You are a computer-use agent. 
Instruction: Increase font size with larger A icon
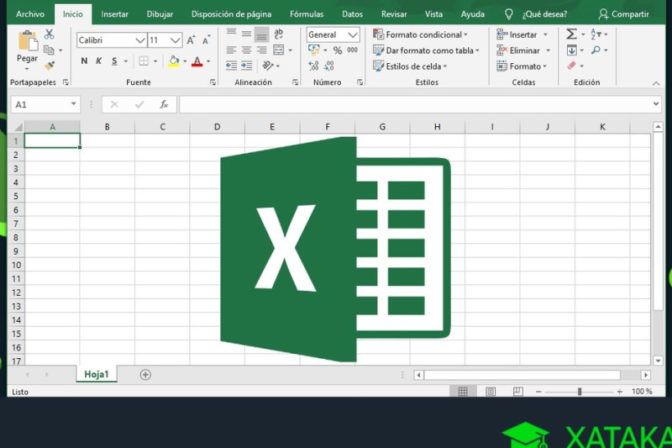(191, 40)
